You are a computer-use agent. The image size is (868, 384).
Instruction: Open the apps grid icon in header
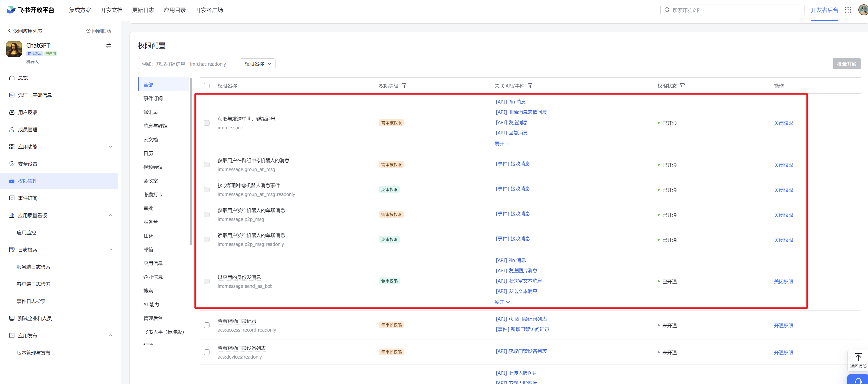[x=848, y=10]
